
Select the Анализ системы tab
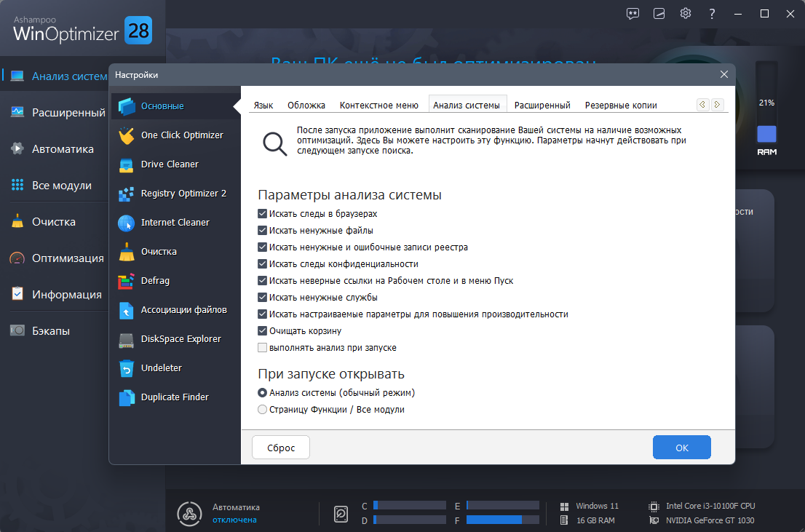(467, 105)
